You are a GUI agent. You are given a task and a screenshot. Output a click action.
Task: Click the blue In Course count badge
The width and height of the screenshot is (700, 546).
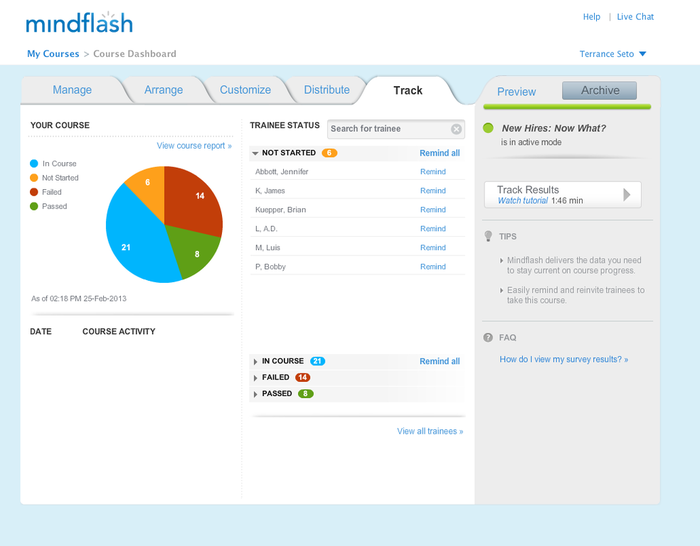(317, 361)
